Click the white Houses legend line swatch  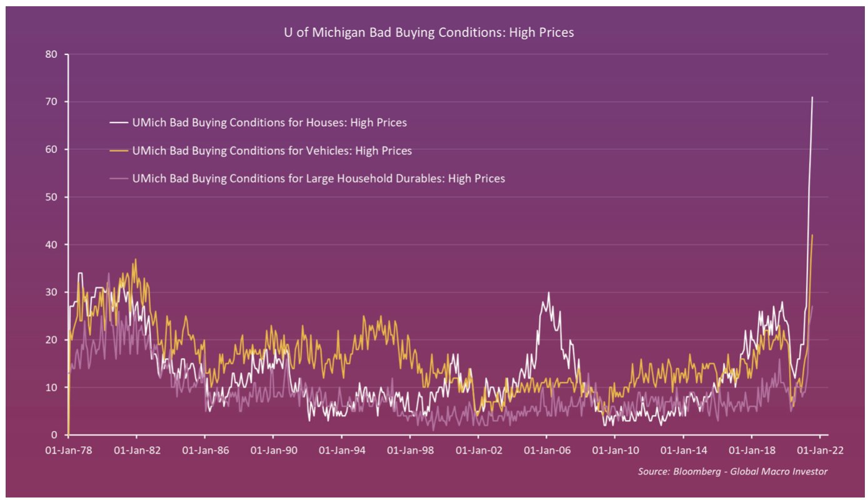click(x=119, y=123)
